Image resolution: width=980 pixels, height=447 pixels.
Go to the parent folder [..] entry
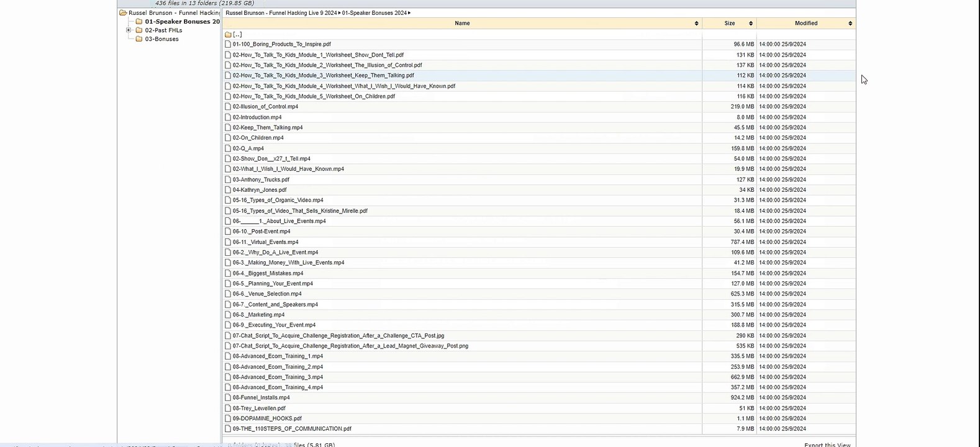point(237,34)
